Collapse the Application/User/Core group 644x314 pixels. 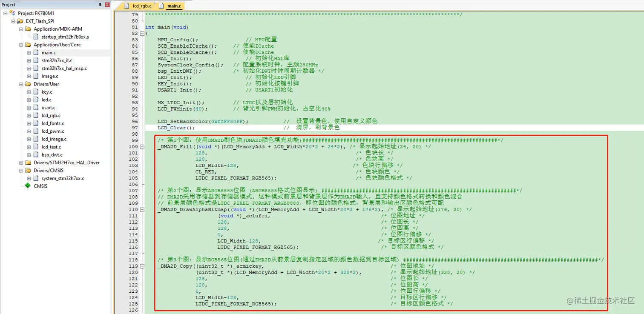pos(21,45)
